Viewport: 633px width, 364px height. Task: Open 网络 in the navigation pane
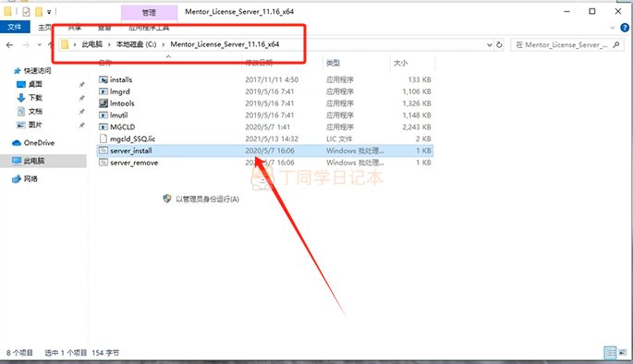[30, 179]
